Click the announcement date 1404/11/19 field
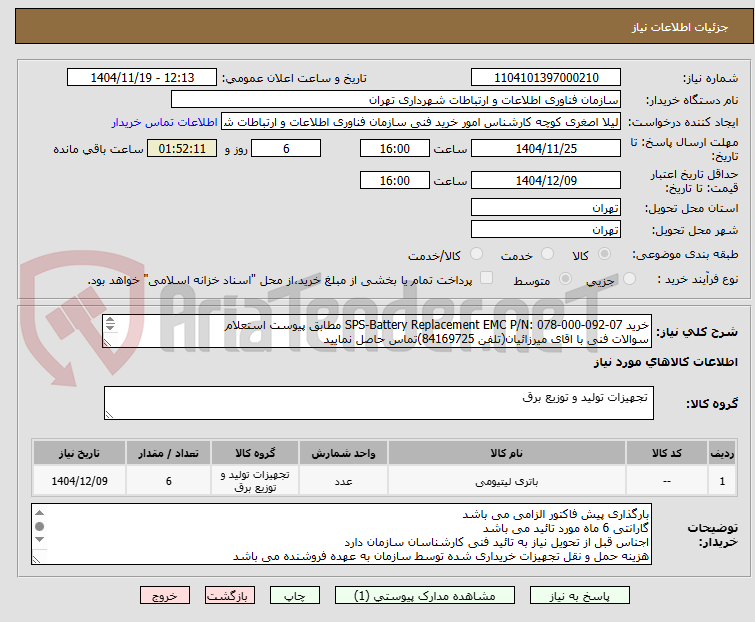The width and height of the screenshot is (755, 622). tap(142, 78)
